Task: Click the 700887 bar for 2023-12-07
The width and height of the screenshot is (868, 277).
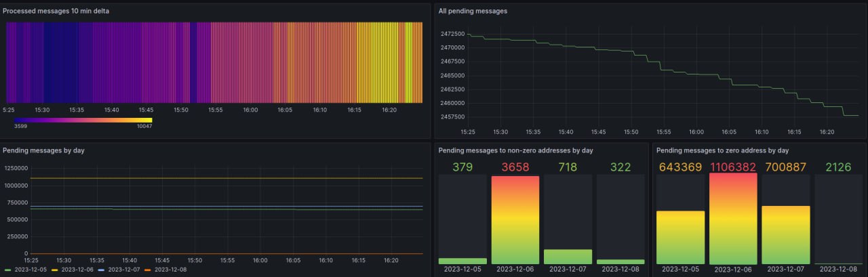Action: 786,234
